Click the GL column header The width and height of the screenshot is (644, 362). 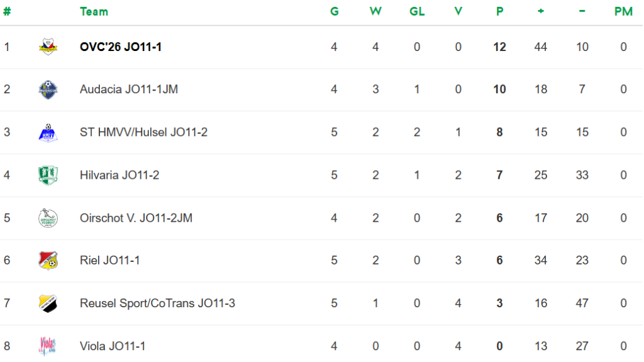click(417, 11)
